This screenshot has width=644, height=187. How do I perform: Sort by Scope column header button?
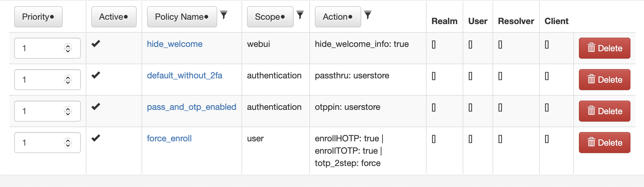click(270, 17)
